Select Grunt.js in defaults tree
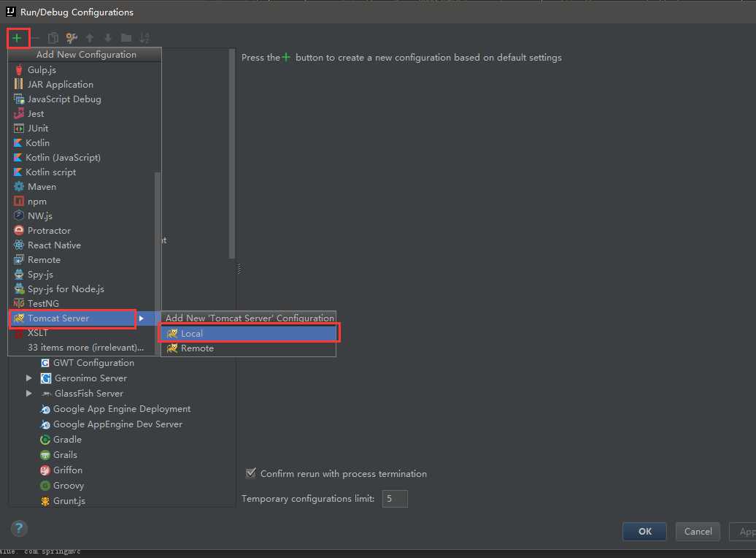756x558 pixels. [63, 501]
